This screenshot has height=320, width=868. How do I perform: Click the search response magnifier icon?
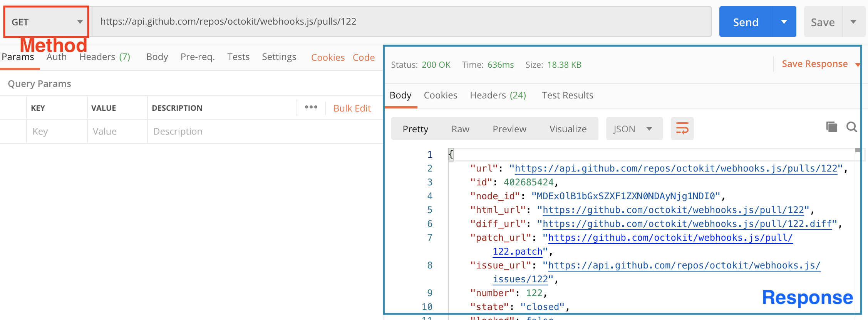852,127
